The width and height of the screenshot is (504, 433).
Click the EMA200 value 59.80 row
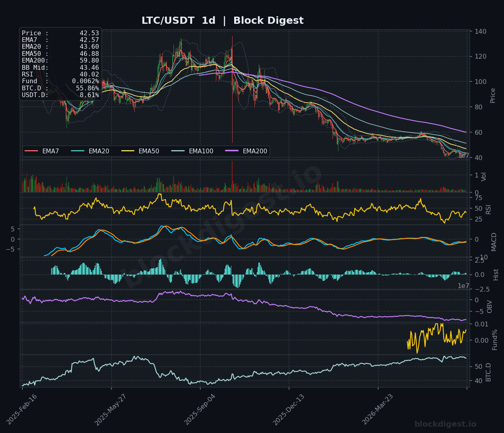pyautogui.click(x=60, y=61)
